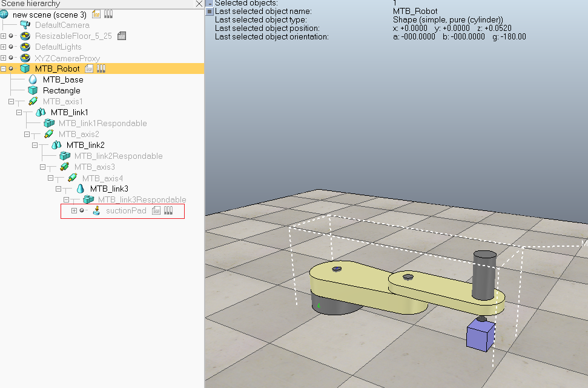Viewport: 588px width, 388px height.
Task: Open the main script icon on new scene row
Action: (x=96, y=15)
